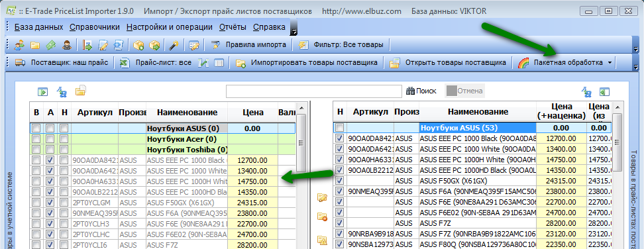The height and width of the screenshot is (249, 644).
Task: Click Цена (+наценка) column header in right table
Action: (561, 111)
